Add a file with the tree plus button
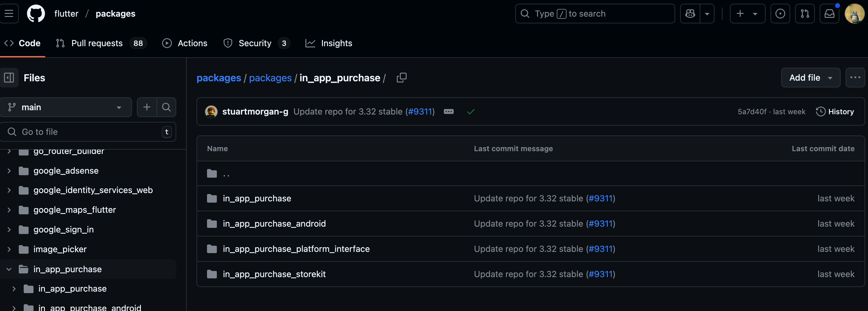Viewport: 868px width, 311px height. tap(147, 107)
